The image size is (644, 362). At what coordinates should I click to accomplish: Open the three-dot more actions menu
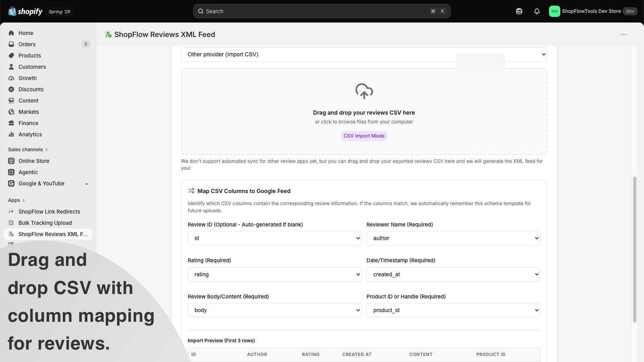pyautogui.click(x=624, y=35)
